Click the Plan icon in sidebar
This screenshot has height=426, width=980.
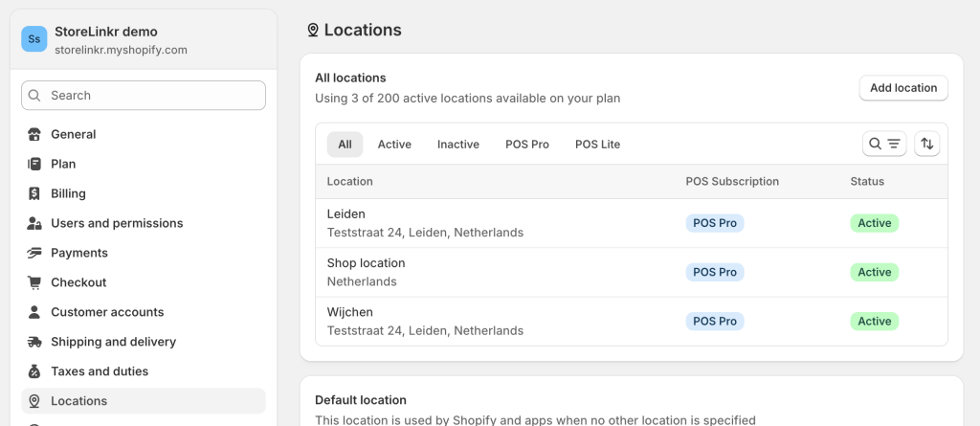point(34,164)
